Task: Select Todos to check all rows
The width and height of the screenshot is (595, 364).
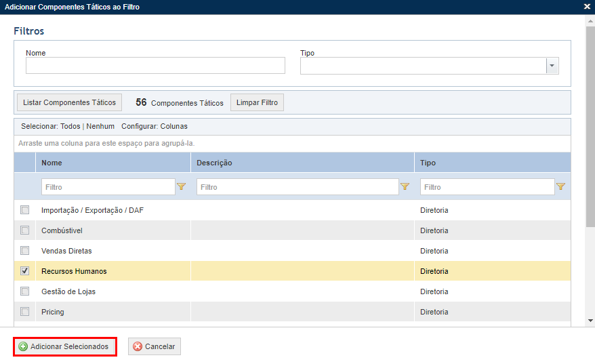Action: pos(70,126)
